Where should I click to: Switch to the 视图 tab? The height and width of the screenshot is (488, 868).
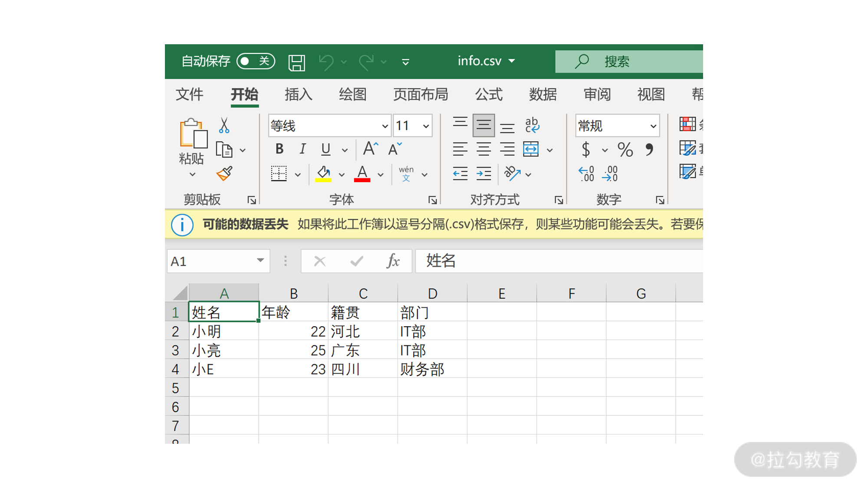coord(651,94)
